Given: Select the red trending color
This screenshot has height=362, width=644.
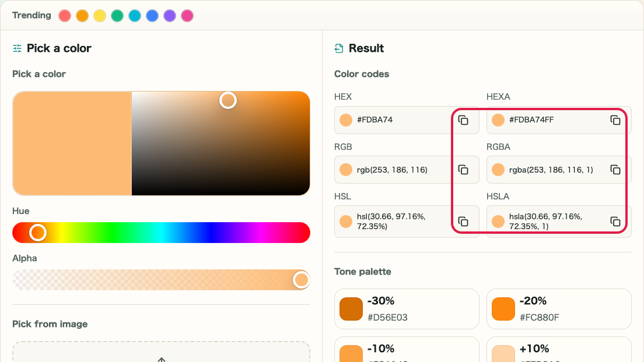Looking at the screenshot, I should pos(65,16).
